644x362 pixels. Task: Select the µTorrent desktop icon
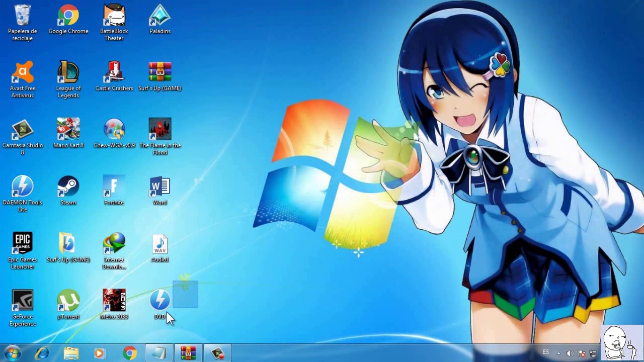[x=68, y=301]
